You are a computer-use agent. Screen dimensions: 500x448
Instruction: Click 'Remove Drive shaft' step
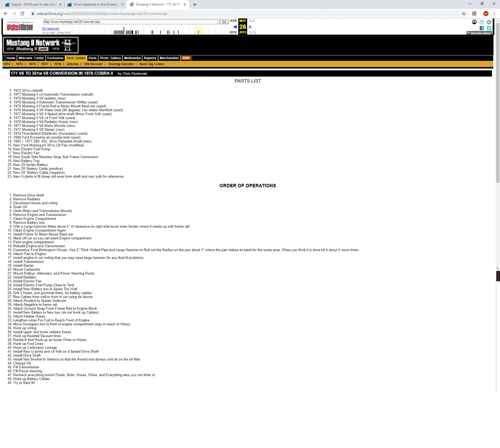point(28,195)
